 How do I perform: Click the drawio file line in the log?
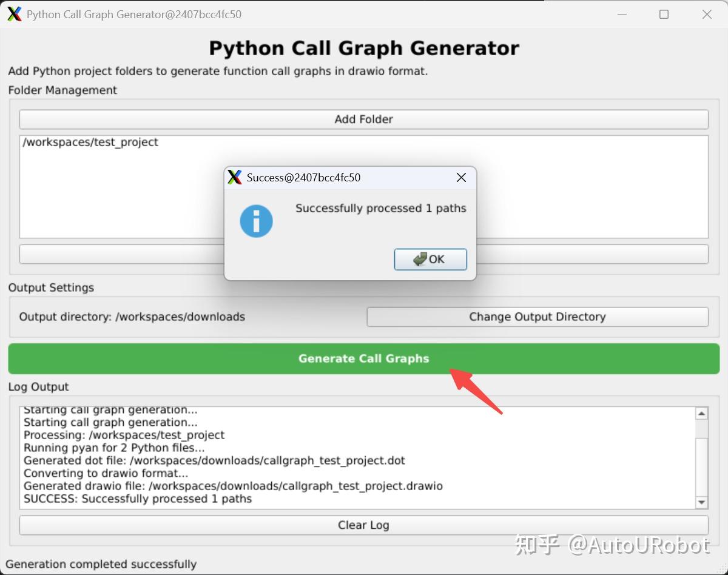[233, 486]
